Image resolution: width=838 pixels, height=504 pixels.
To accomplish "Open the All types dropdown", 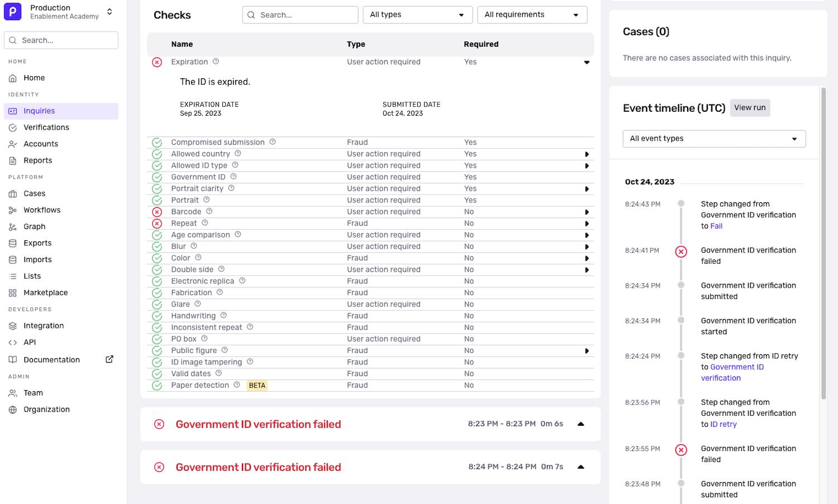I will (417, 15).
